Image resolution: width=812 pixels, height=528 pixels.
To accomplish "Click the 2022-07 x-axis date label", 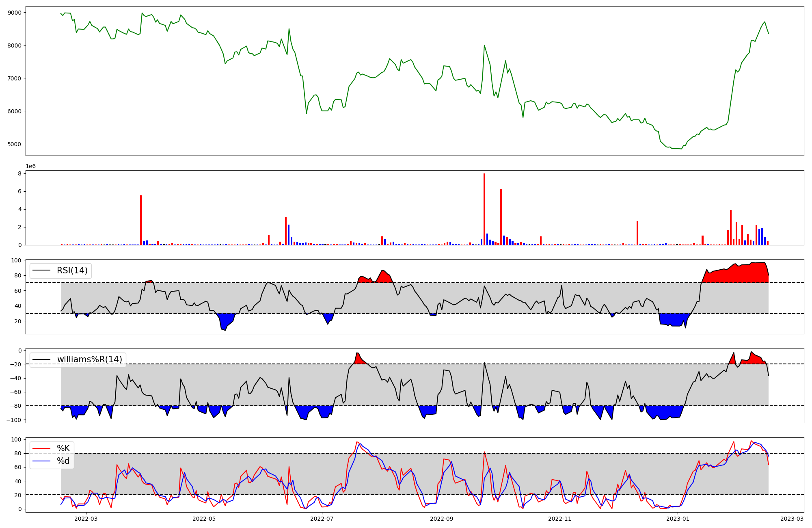I will pos(322,519).
